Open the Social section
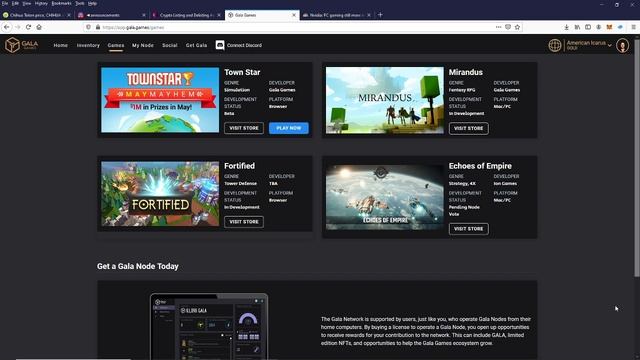 point(170,45)
